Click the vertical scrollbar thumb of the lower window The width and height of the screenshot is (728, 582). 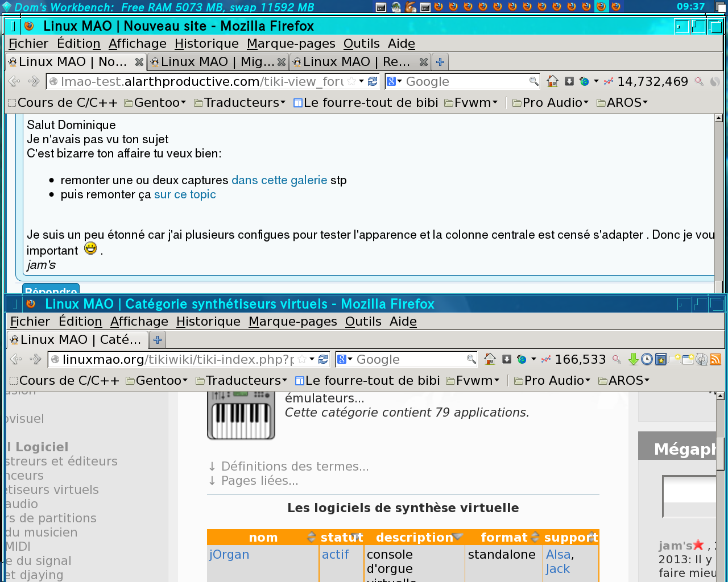tap(721, 454)
